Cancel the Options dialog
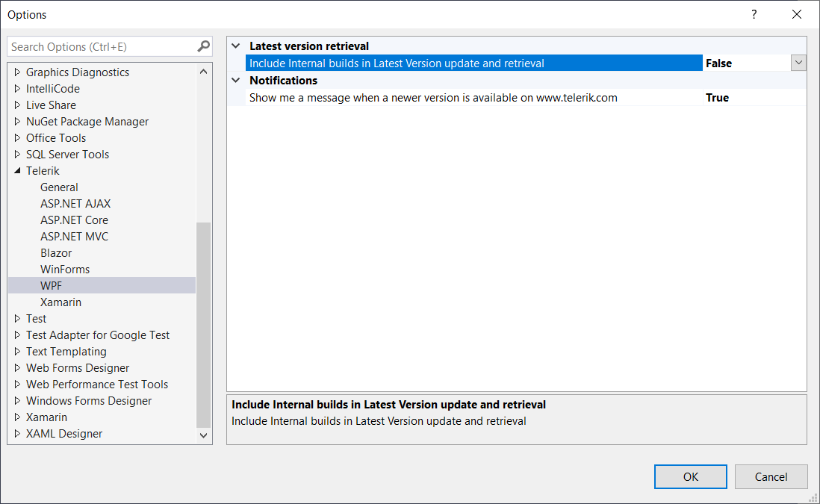The width and height of the screenshot is (820, 504). [771, 476]
